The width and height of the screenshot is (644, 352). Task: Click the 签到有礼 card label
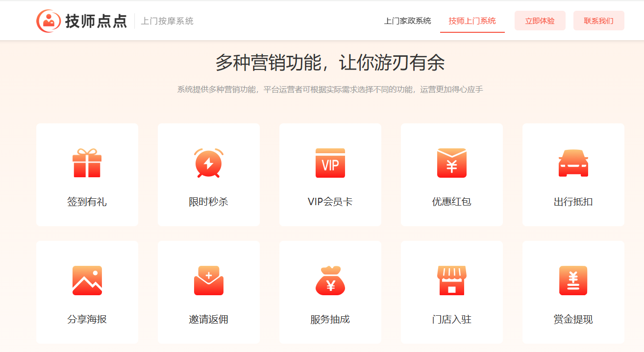tap(87, 202)
